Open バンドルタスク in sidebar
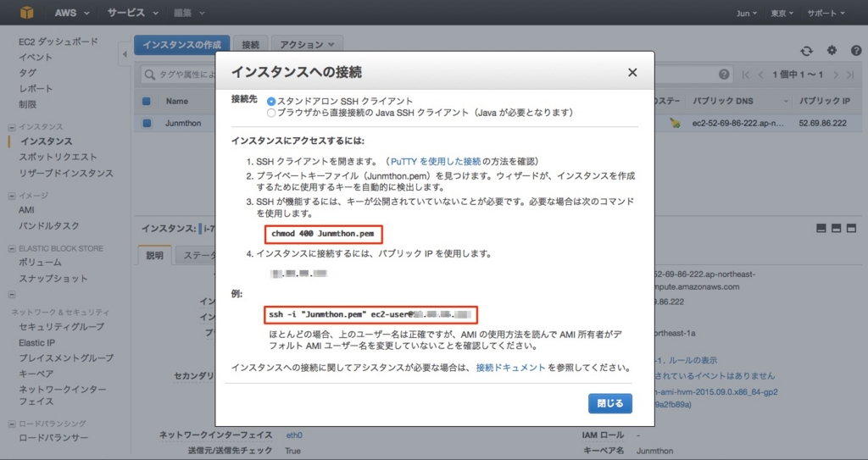The width and height of the screenshot is (868, 460). [x=49, y=226]
